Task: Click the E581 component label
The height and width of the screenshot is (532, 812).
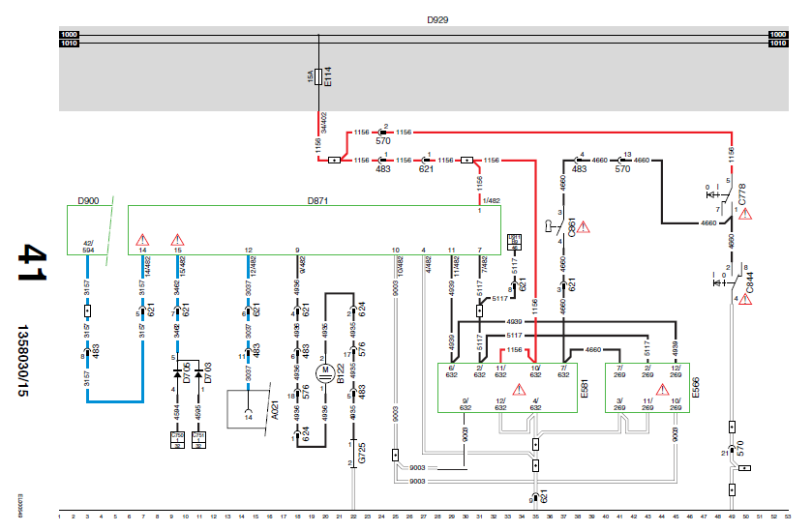Action: tap(585, 388)
